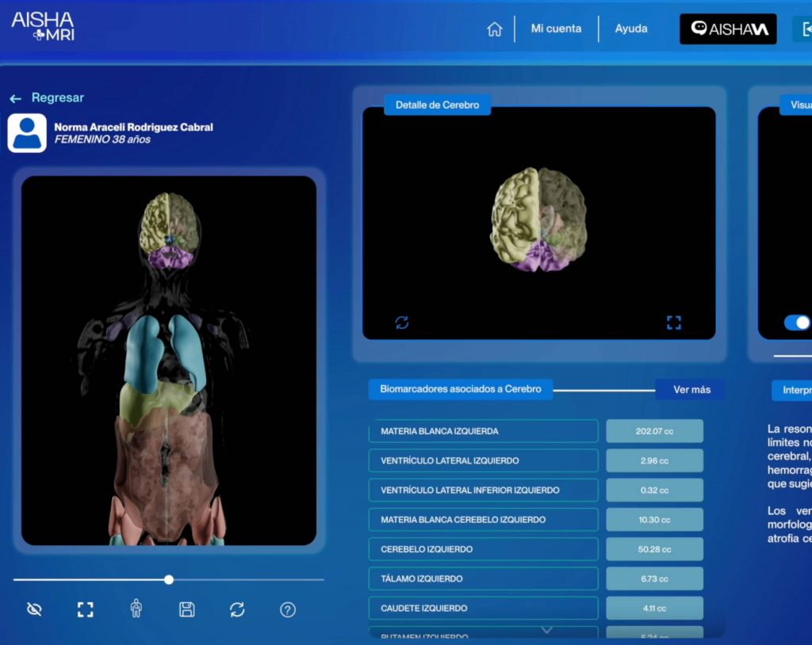Click Ver más to show more biomarkers
The height and width of the screenshot is (645, 812).
(691, 389)
